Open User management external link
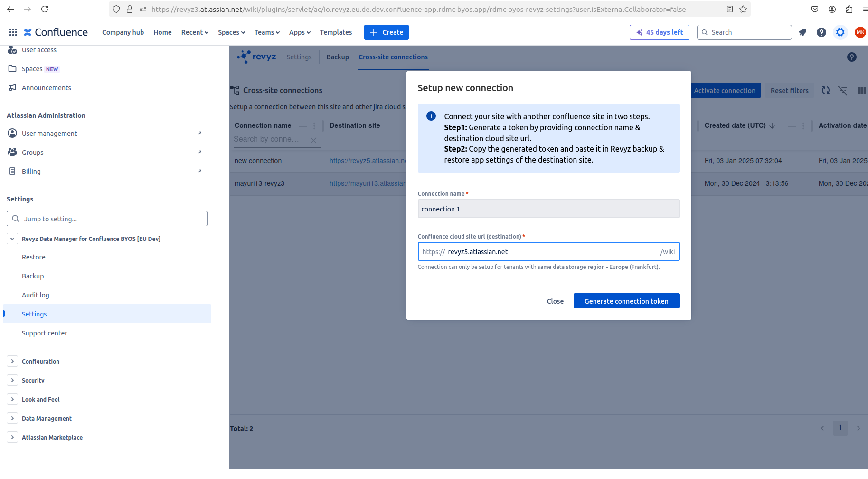This screenshot has width=868, height=479. coord(107,134)
